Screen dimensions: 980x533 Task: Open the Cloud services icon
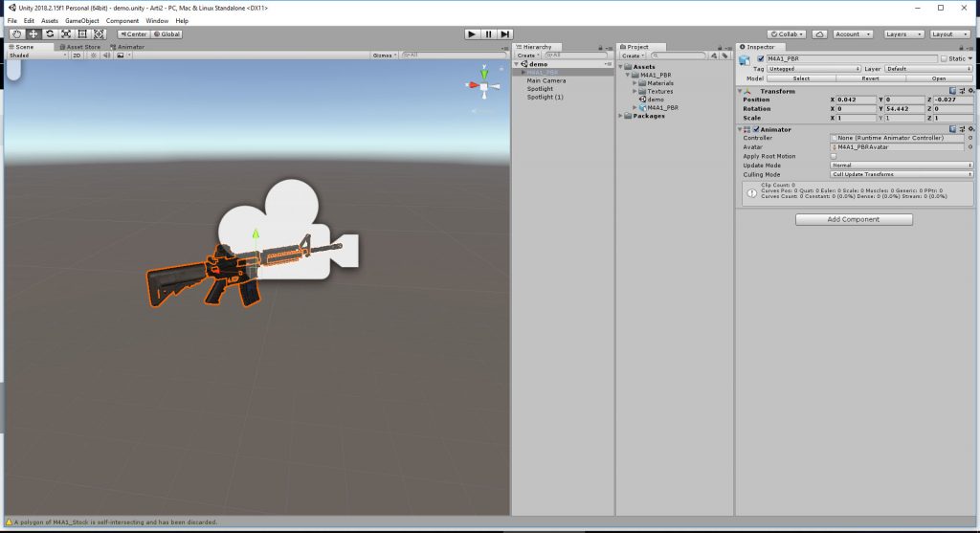point(819,34)
